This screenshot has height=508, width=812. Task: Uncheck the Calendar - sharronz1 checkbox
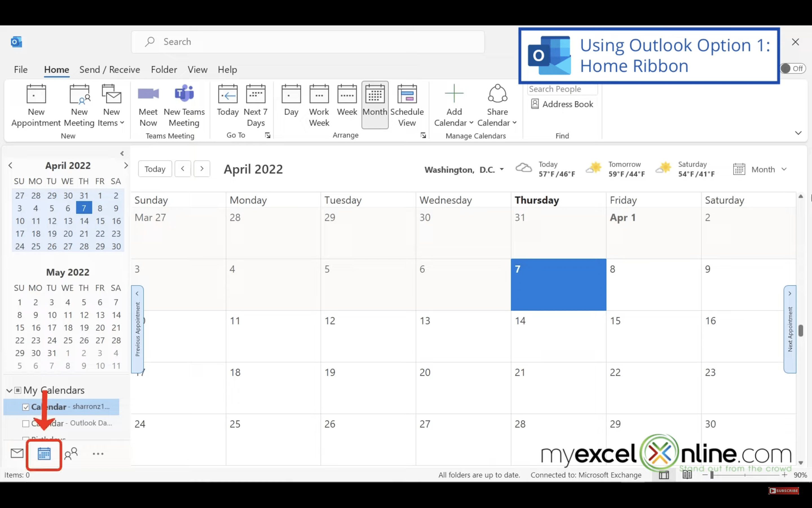click(26, 407)
